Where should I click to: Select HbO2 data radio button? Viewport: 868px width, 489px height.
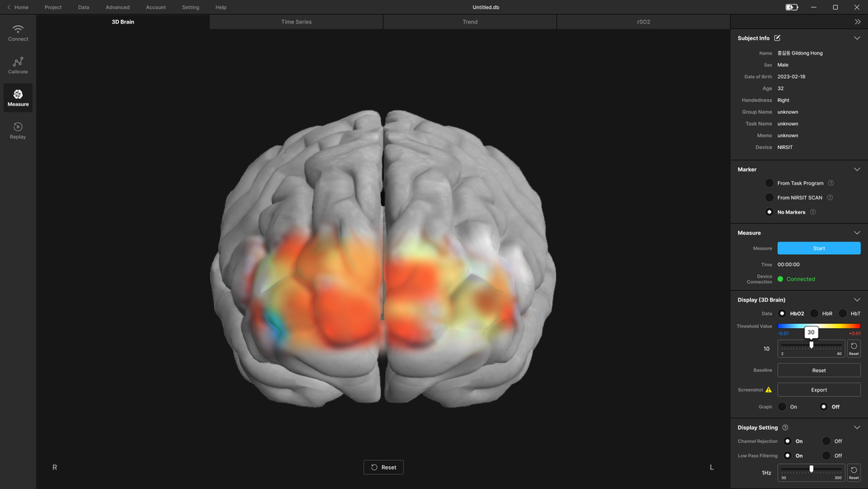(x=782, y=313)
